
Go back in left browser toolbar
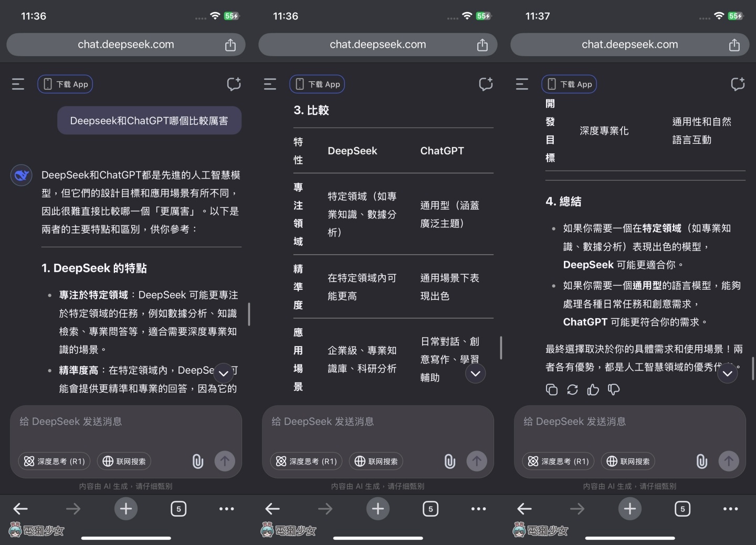click(x=20, y=508)
